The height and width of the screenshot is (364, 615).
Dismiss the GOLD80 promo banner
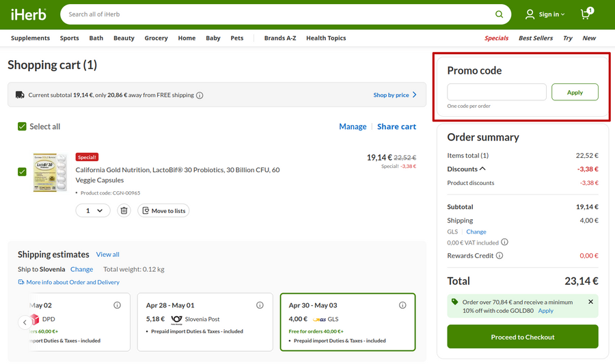591,301
